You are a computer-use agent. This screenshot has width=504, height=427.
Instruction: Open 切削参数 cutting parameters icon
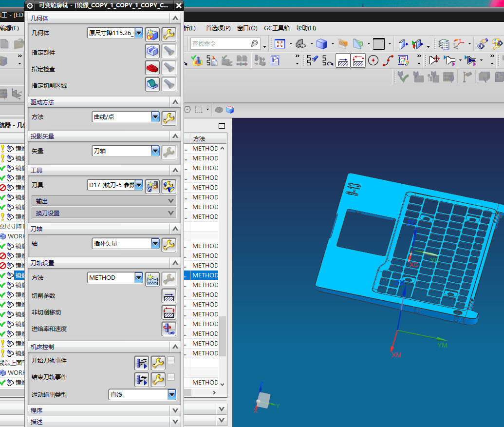(168, 296)
